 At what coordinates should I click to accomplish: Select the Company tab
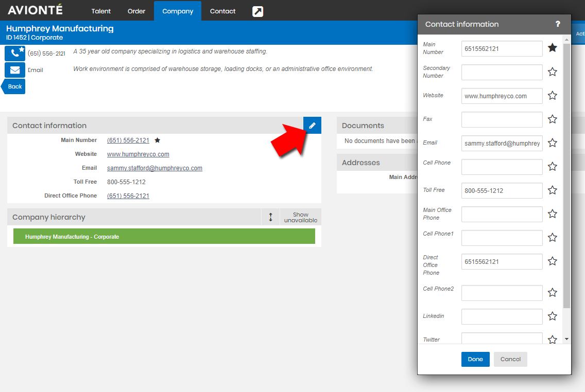tap(178, 11)
